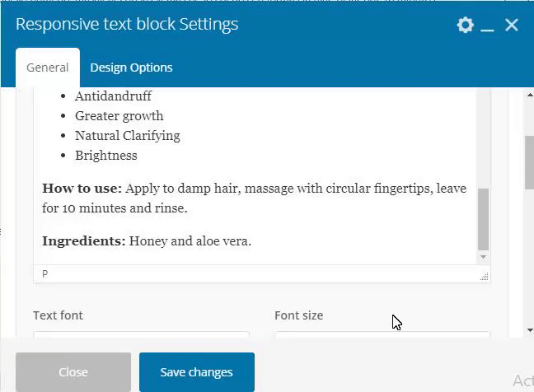This screenshot has height=392, width=534.
Task: Focus the Text font field
Action: click(141, 334)
